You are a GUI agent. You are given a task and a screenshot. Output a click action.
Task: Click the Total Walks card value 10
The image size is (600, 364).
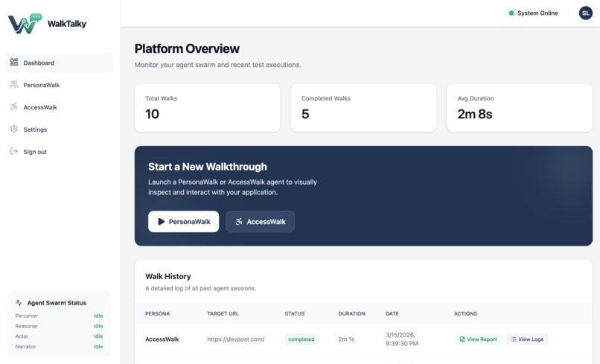click(x=153, y=114)
